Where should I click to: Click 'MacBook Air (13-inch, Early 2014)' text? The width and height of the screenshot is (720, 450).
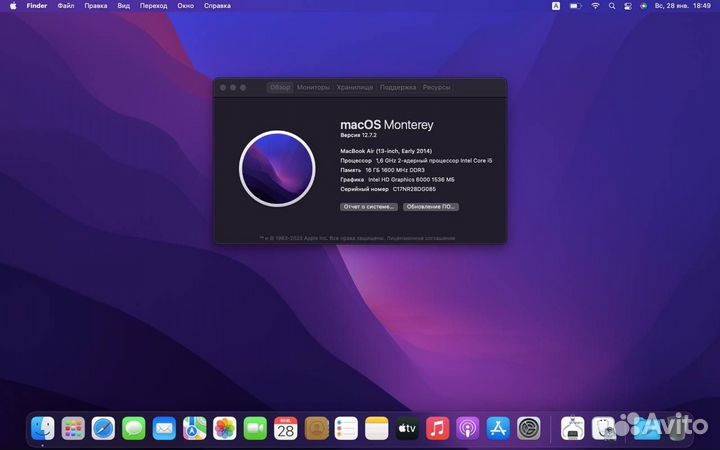[386, 151]
